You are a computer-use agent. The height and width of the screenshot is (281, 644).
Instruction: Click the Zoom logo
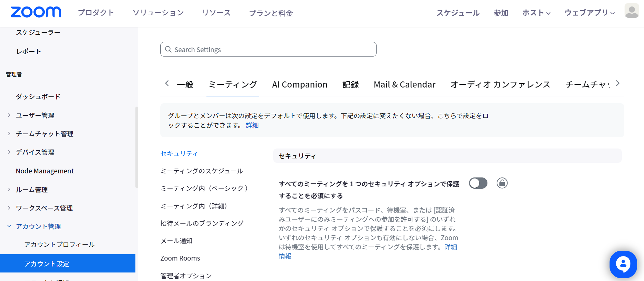[36, 12]
